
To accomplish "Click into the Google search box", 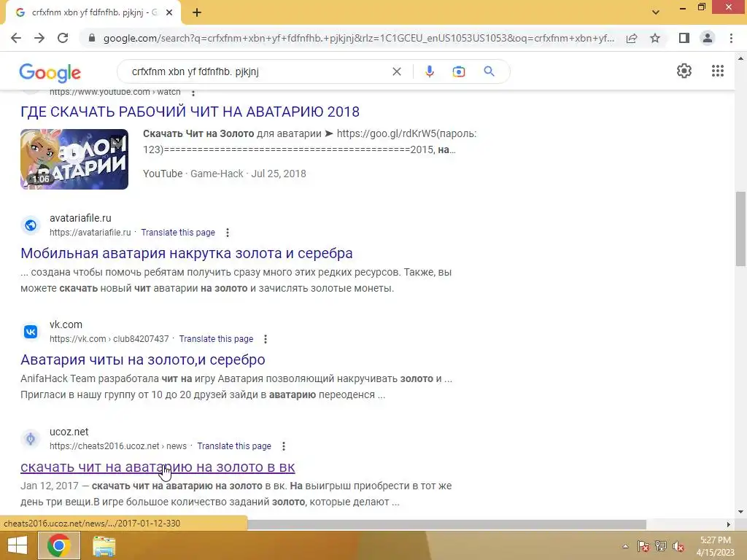I will click(258, 71).
